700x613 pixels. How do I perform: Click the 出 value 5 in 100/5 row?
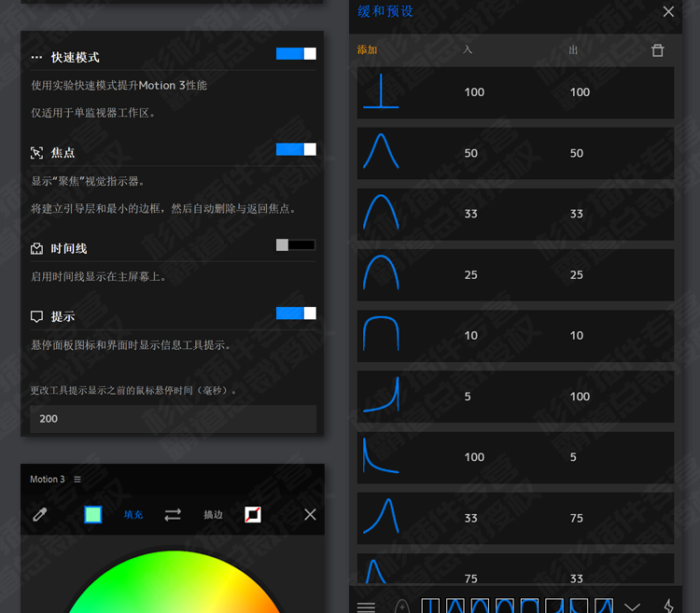coord(573,457)
